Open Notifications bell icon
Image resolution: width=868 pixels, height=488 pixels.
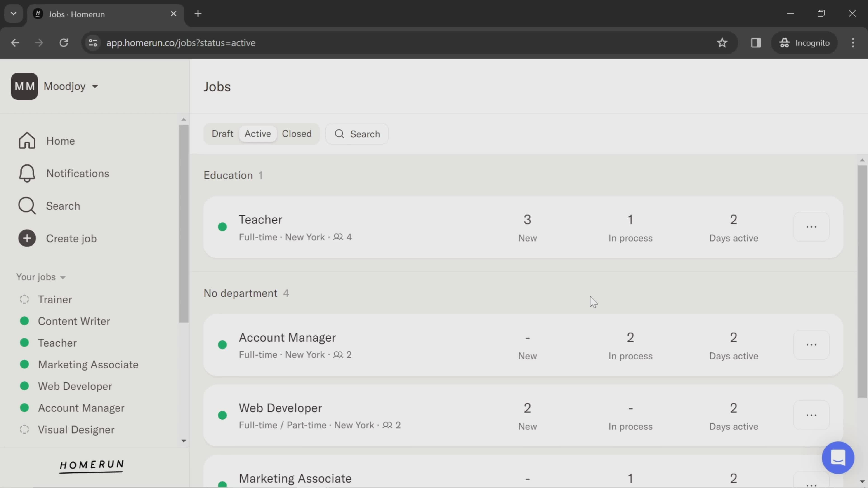27,174
